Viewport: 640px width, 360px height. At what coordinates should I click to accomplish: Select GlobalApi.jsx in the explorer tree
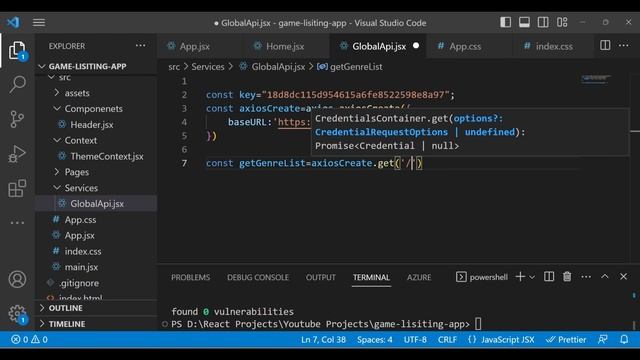(96, 204)
